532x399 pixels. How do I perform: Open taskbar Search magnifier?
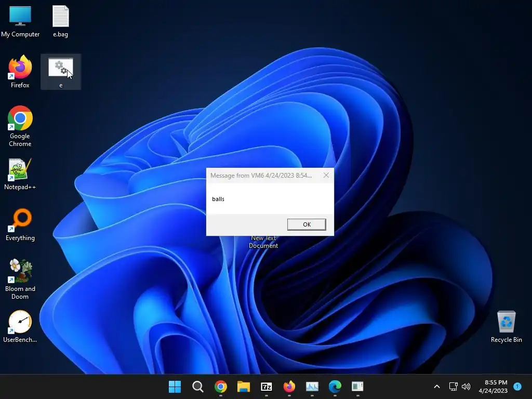(x=198, y=387)
